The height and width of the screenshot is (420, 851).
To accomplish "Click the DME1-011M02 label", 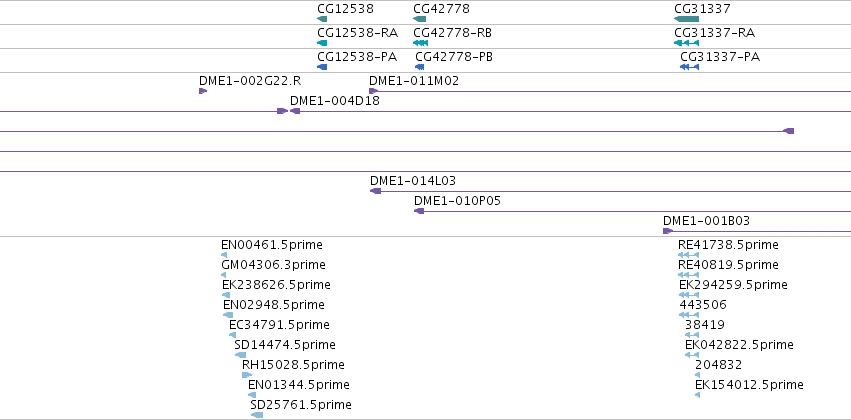I will 414,81.
